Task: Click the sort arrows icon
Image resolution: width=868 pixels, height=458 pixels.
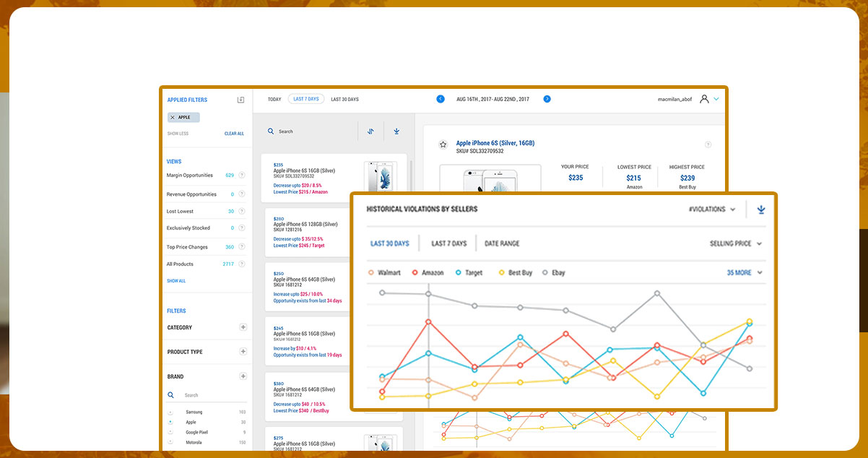Action: pyautogui.click(x=370, y=131)
